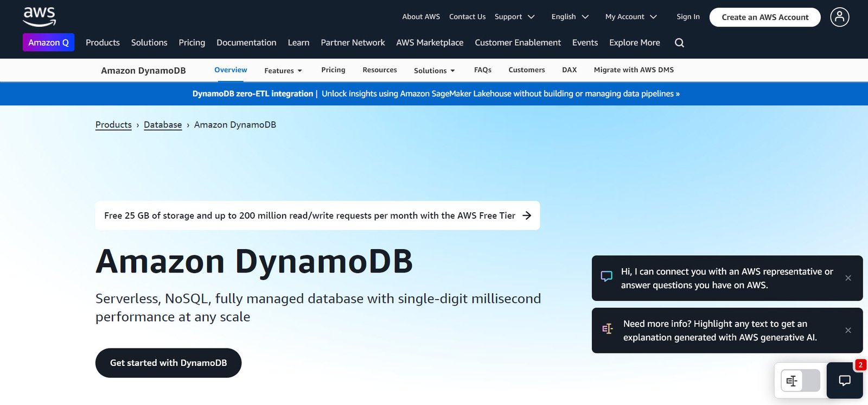Open the Learn menu
This screenshot has width=868, height=405.
[x=298, y=42]
